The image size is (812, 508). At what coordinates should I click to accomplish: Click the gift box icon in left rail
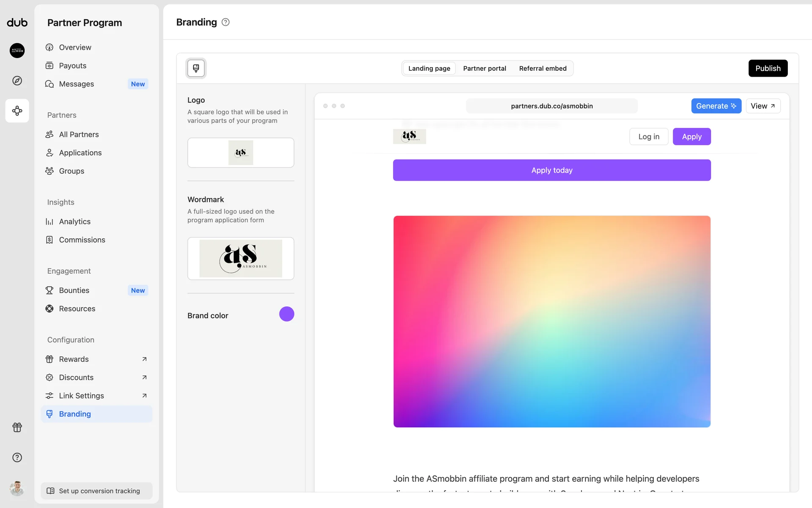point(17,427)
